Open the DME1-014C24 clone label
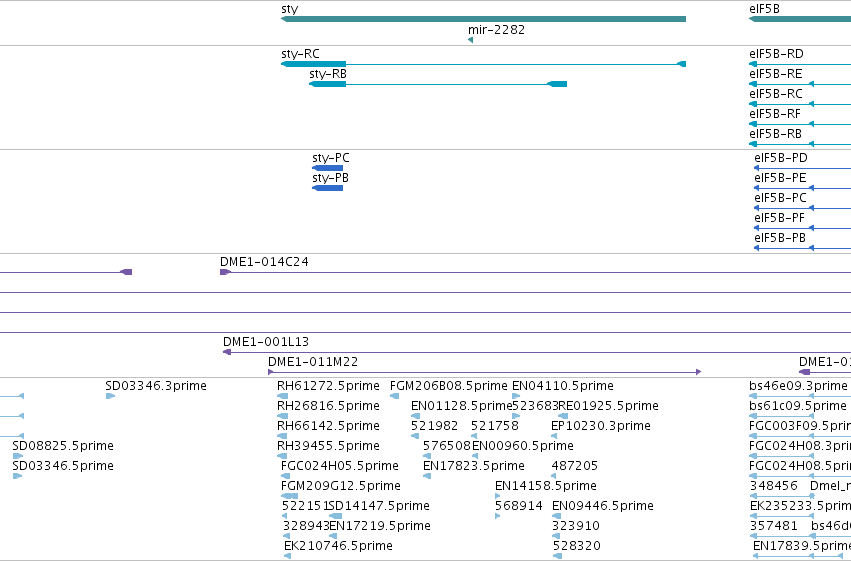 pyautogui.click(x=264, y=262)
